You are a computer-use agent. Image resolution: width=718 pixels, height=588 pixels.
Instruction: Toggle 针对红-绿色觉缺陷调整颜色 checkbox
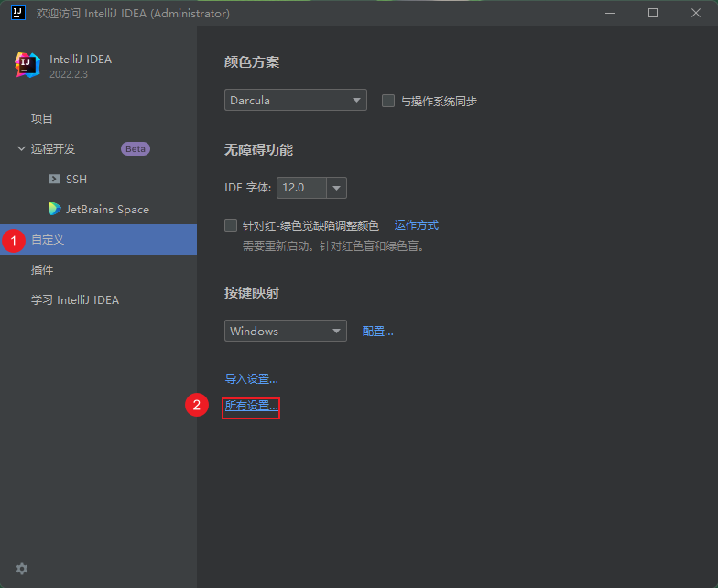coord(231,225)
